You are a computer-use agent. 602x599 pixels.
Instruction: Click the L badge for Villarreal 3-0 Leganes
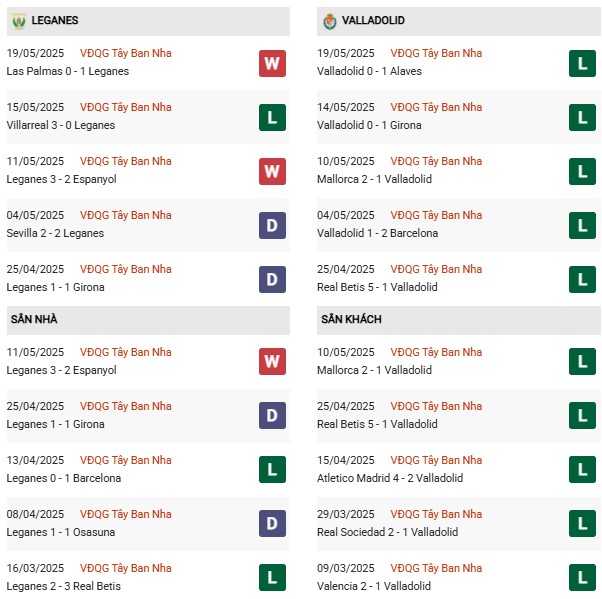[272, 117]
